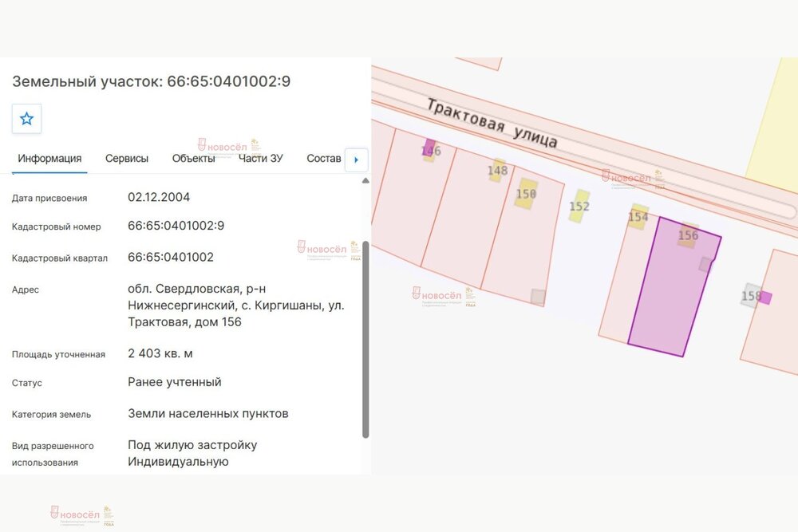Image resolution: width=798 pixels, height=532 pixels.
Task: Click the info panel scrollbar thumb
Action: [365, 339]
